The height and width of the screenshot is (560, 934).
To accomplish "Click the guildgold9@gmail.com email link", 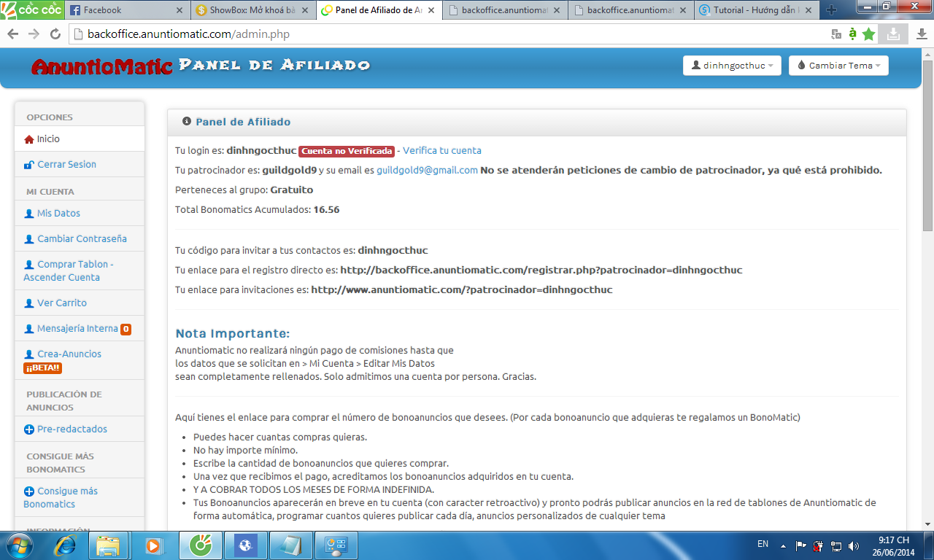I will (x=427, y=170).
